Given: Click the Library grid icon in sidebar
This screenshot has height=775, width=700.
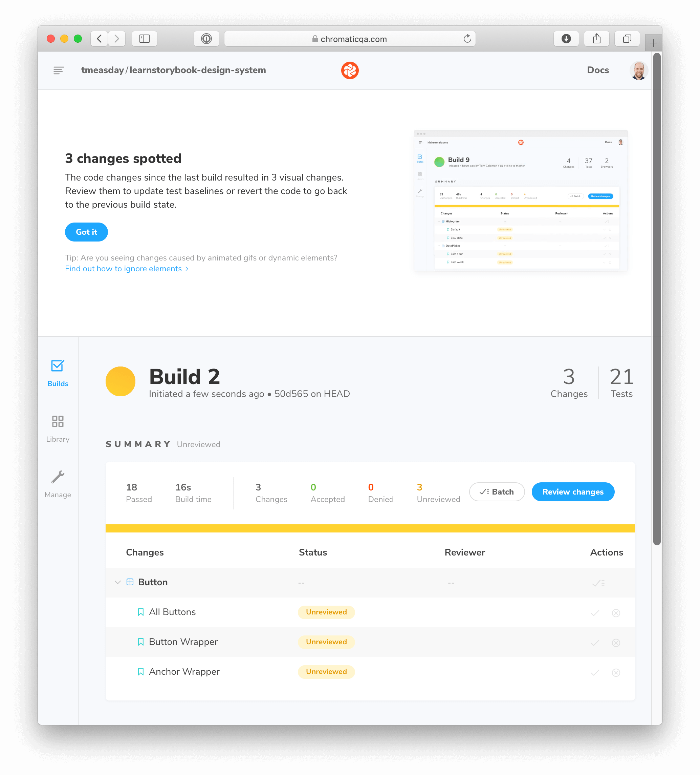Looking at the screenshot, I should click(x=57, y=423).
